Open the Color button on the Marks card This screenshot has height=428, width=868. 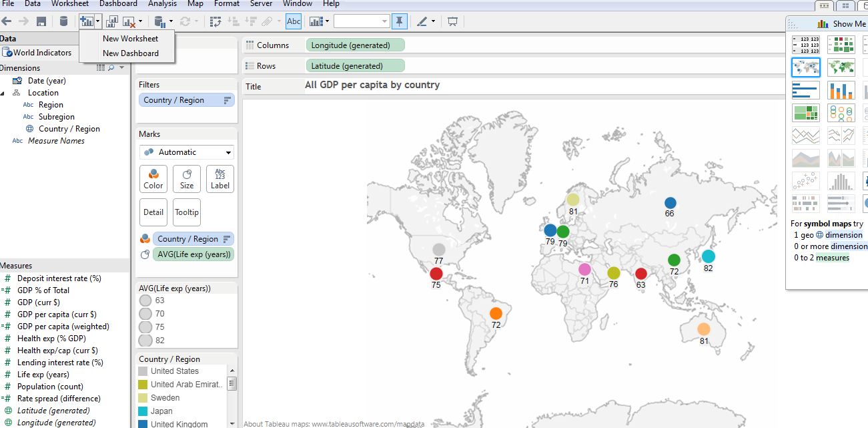tap(153, 178)
